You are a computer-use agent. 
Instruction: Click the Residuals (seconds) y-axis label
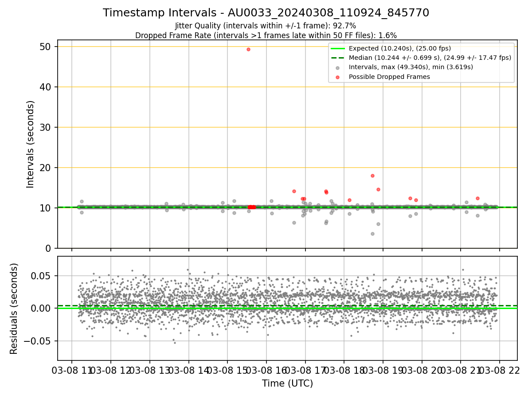tap(14, 309)
